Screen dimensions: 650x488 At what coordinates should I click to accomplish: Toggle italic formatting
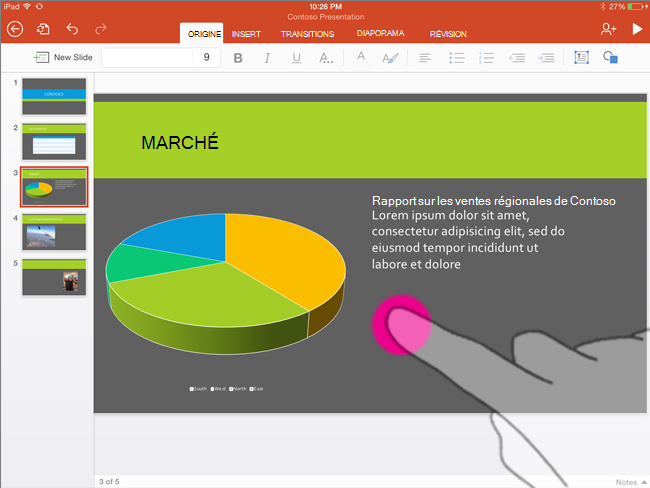click(x=267, y=58)
